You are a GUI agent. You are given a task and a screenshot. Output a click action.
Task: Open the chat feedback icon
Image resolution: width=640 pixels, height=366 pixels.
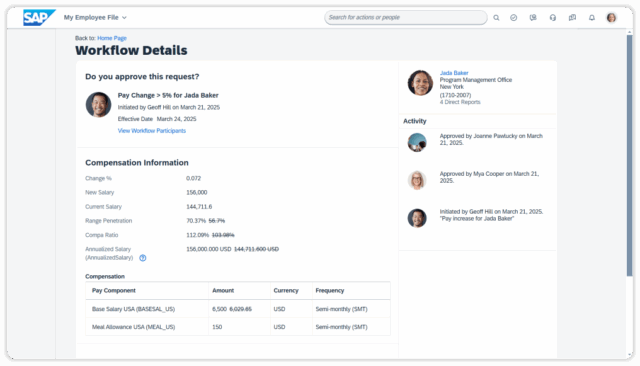coord(572,18)
